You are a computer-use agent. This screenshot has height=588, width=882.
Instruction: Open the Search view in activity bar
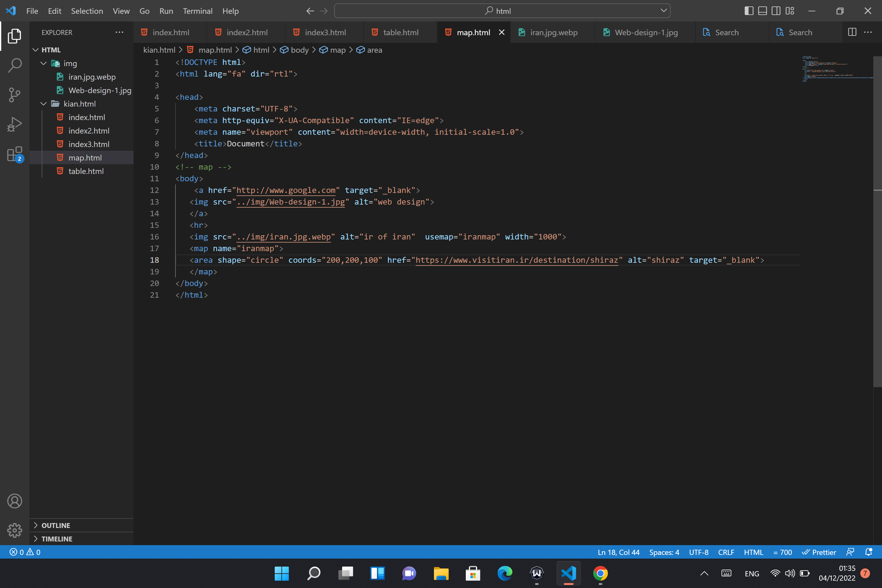tap(15, 65)
